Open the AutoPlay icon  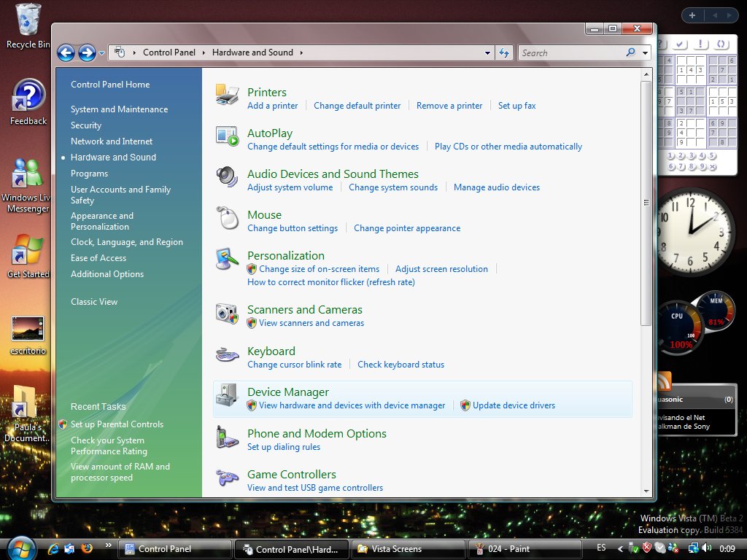click(227, 136)
